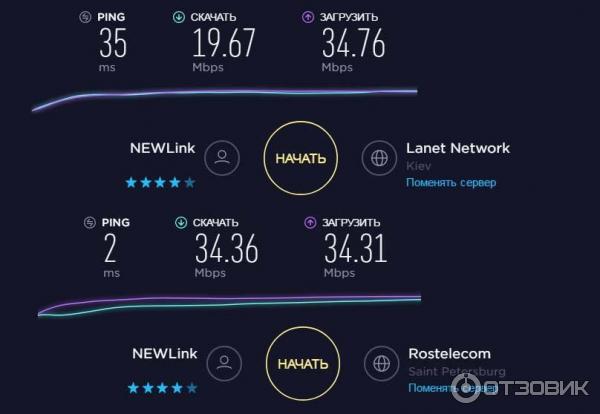Viewport: 600px width, 414px height.
Task: Click the user profile icon beside lower NEWLink
Action: point(224,363)
